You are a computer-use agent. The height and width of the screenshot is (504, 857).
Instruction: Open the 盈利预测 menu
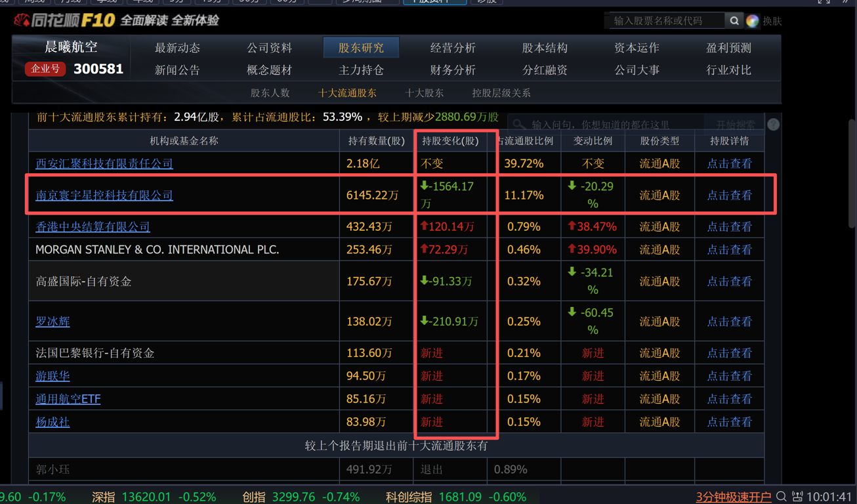click(728, 48)
